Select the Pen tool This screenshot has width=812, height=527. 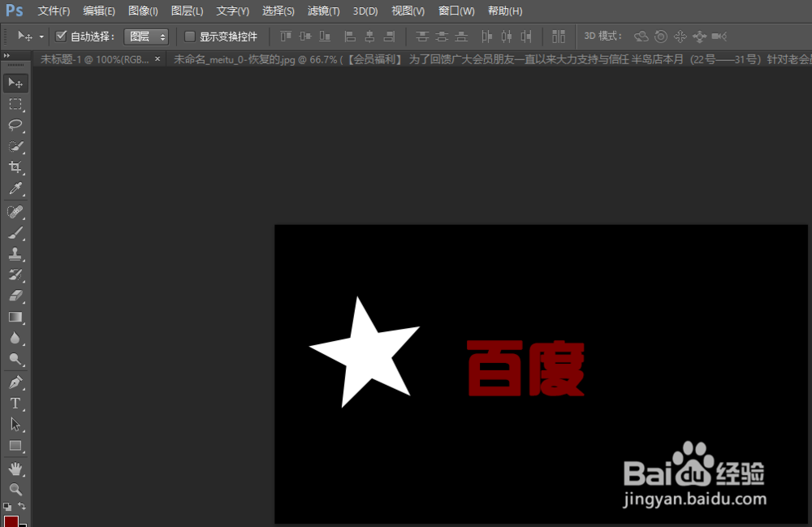tap(15, 382)
